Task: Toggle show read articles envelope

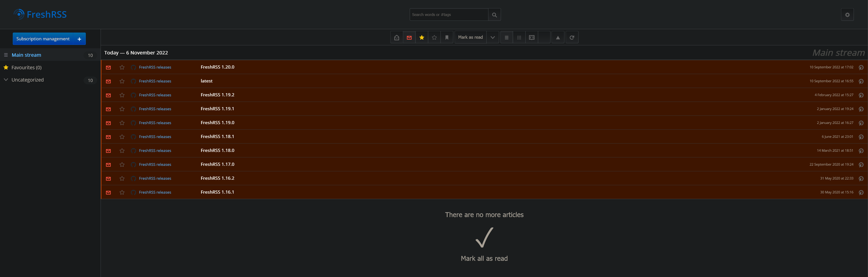Action: 397,37
